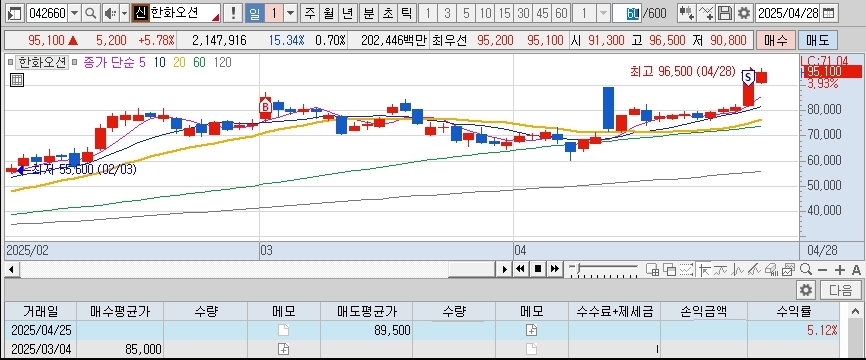
Task: Open the greyed interval dropdown arrow
Action: point(603,13)
